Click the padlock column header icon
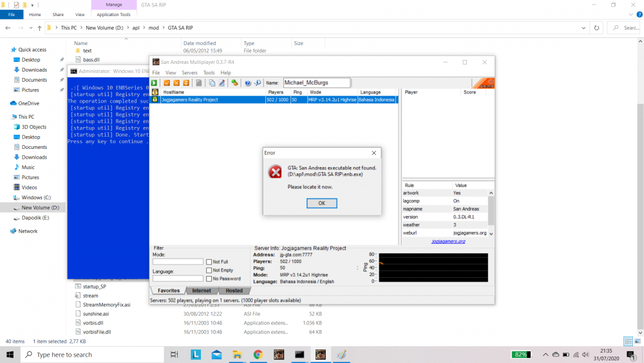This screenshot has width=644, height=363. (155, 92)
